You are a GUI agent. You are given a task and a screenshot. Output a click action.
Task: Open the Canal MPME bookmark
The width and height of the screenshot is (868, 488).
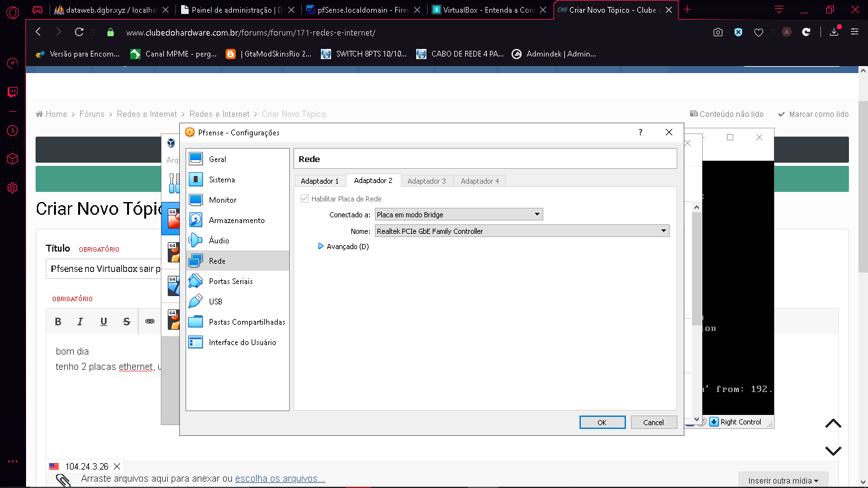point(173,54)
